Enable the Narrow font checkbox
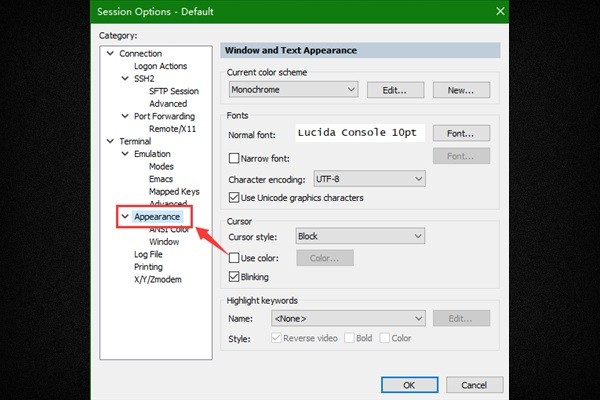The image size is (600, 400). [x=234, y=158]
